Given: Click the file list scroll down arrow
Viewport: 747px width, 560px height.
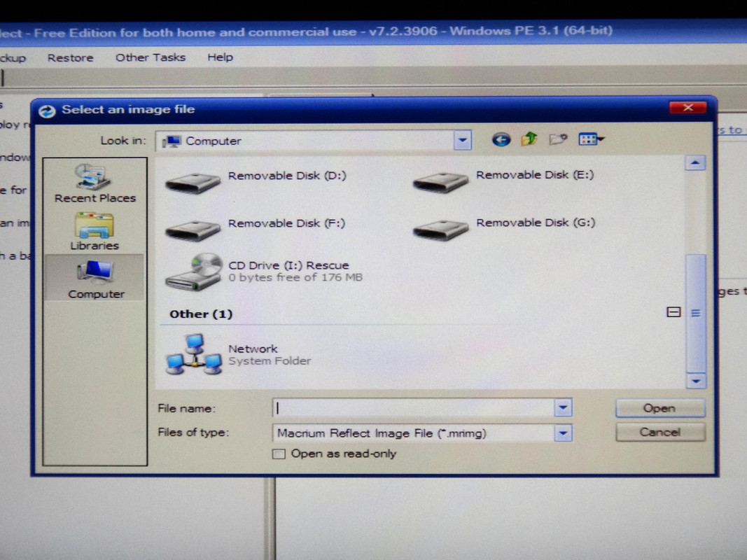Looking at the screenshot, I should coord(696,381).
